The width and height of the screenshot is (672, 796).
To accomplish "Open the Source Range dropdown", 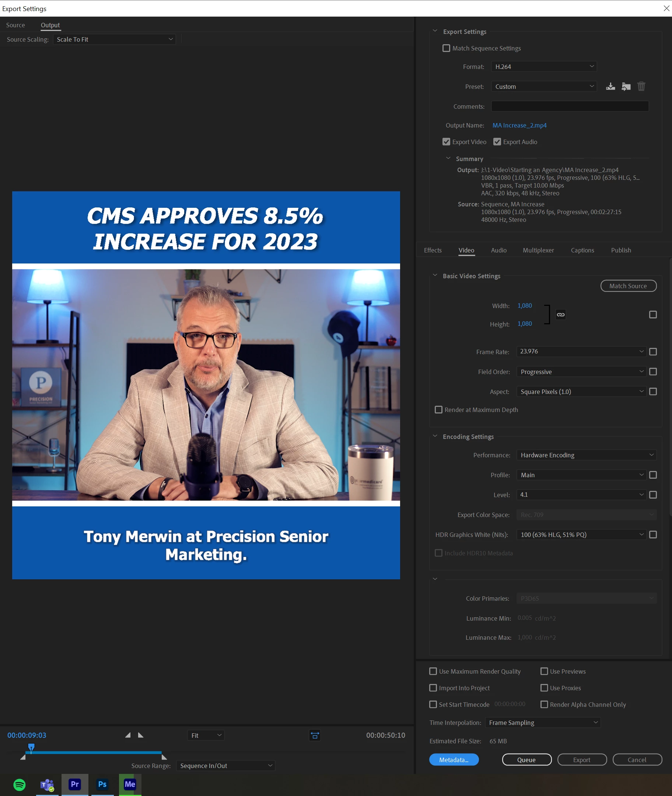I will tap(225, 765).
